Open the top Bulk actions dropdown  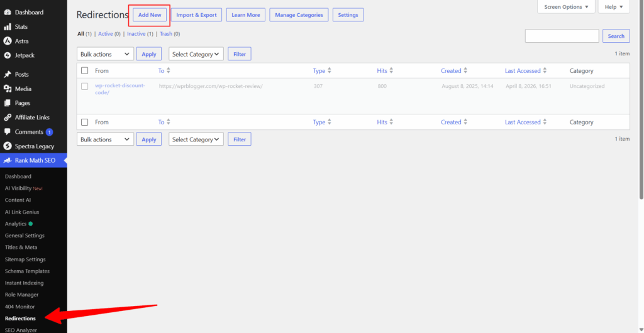coord(105,54)
